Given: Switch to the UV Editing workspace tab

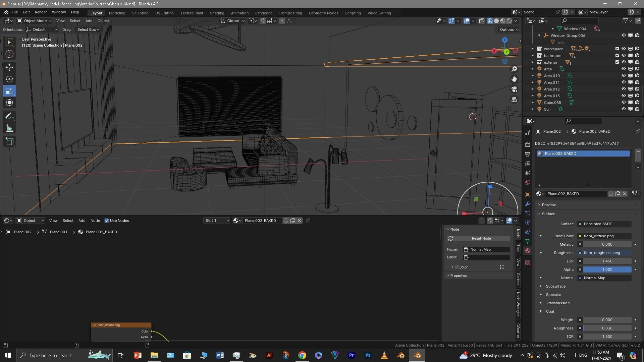Looking at the screenshot, I should [164, 13].
